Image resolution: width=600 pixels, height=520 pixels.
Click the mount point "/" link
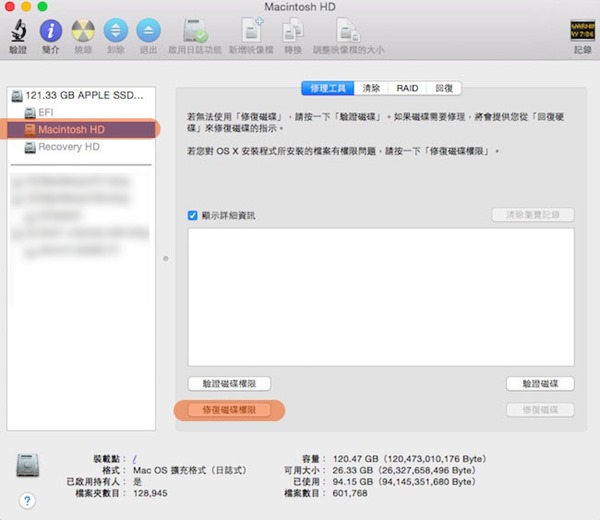(135, 459)
